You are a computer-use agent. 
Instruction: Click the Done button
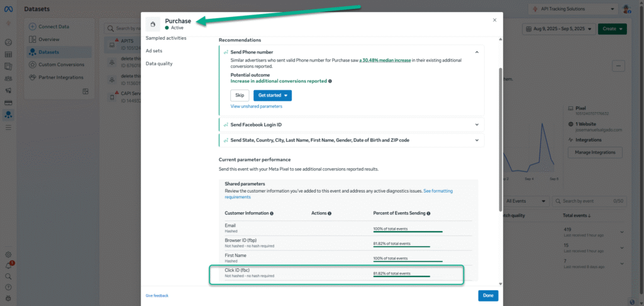click(488, 295)
